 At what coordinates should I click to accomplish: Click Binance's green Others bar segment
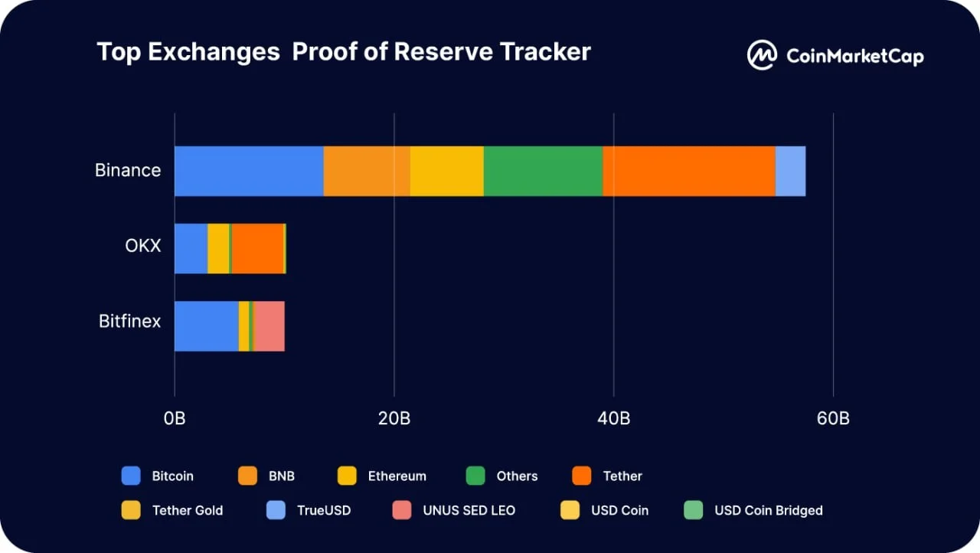[543, 171]
